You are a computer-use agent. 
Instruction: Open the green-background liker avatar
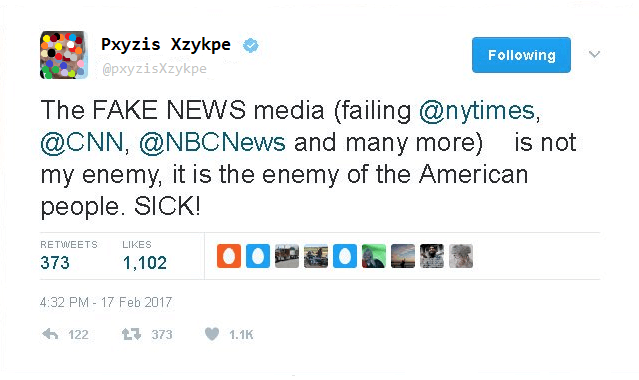pos(374,256)
